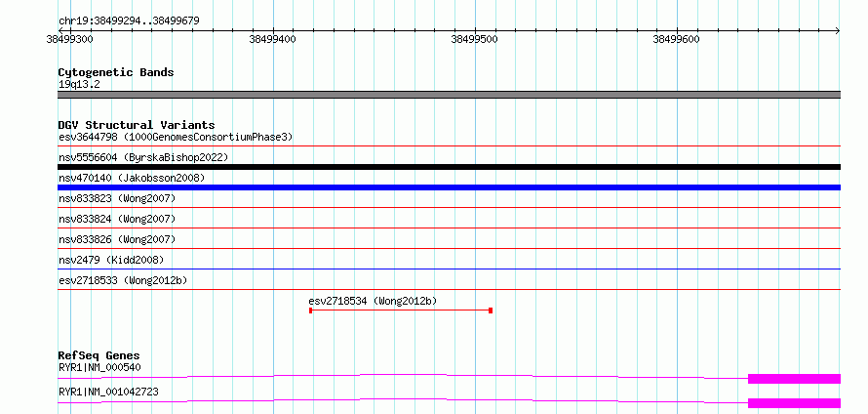Click the gray 19q13.2 cytogenetic band bar

coord(449,95)
